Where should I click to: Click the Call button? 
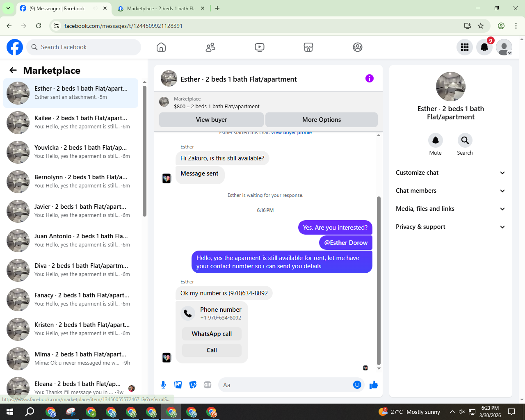[212, 350]
